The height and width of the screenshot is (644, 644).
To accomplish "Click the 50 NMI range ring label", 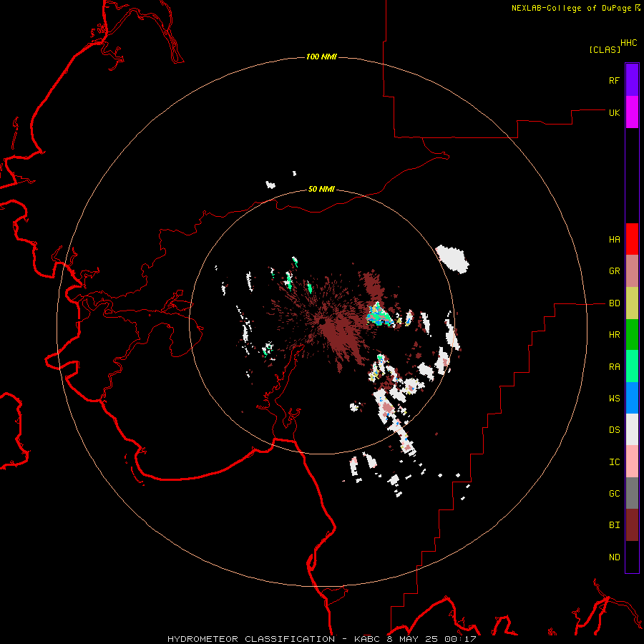I will tap(321, 189).
